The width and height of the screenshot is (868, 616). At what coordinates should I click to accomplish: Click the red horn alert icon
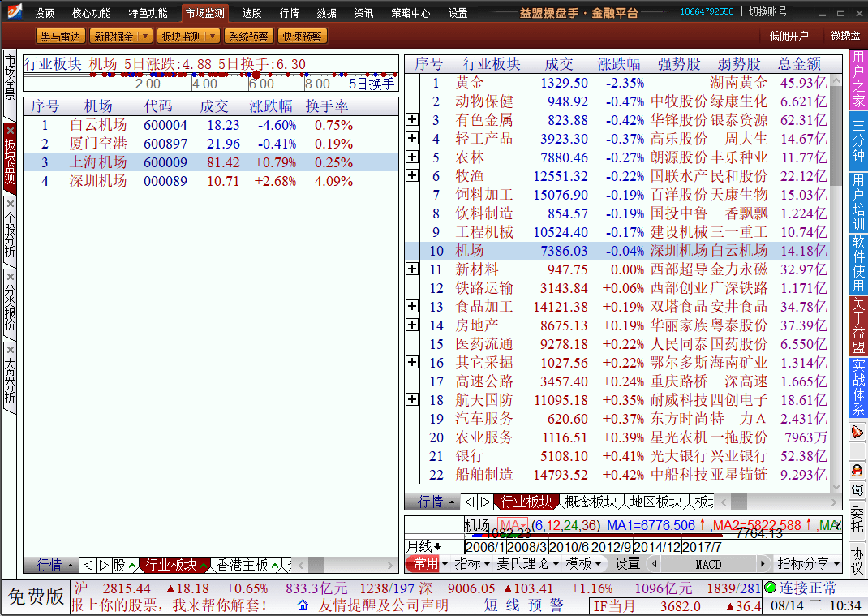857,432
